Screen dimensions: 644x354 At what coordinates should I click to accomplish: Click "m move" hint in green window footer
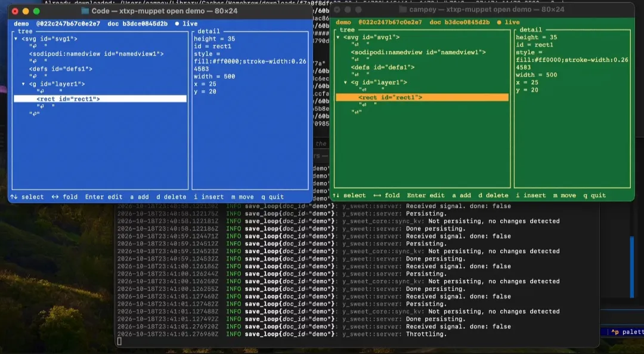click(564, 195)
